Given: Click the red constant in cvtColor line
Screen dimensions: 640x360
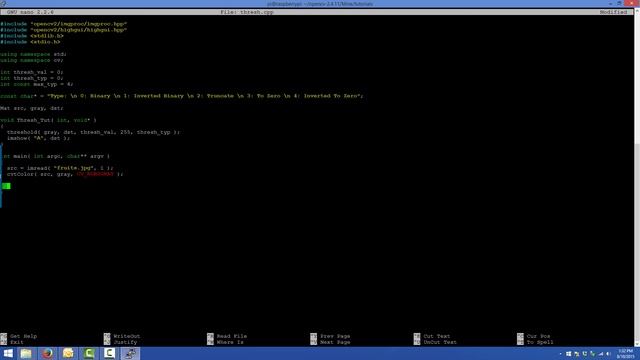Looking at the screenshot, I should point(95,174).
